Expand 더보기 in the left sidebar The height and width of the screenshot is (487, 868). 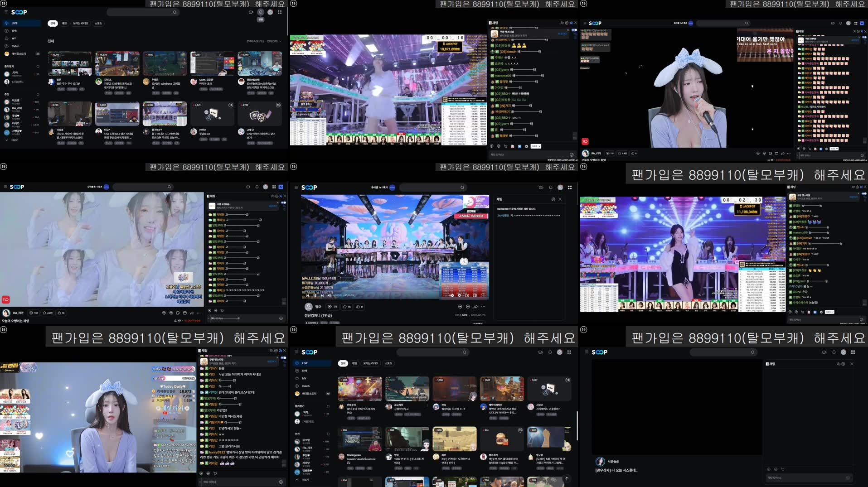tap(15, 140)
